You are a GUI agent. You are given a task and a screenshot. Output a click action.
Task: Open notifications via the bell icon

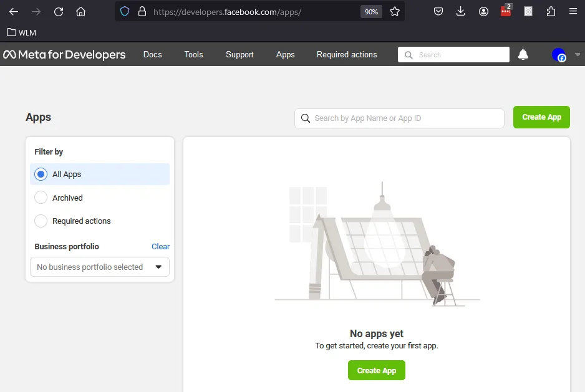coord(523,55)
